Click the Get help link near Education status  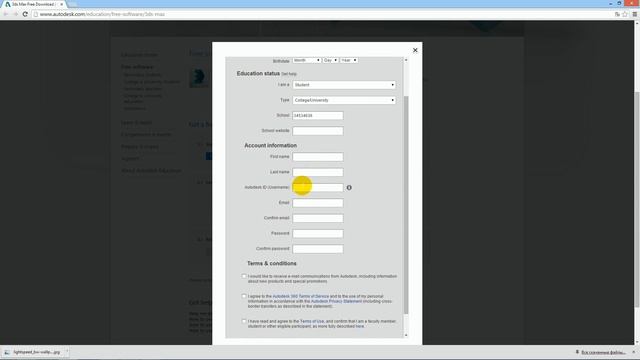coord(289,74)
